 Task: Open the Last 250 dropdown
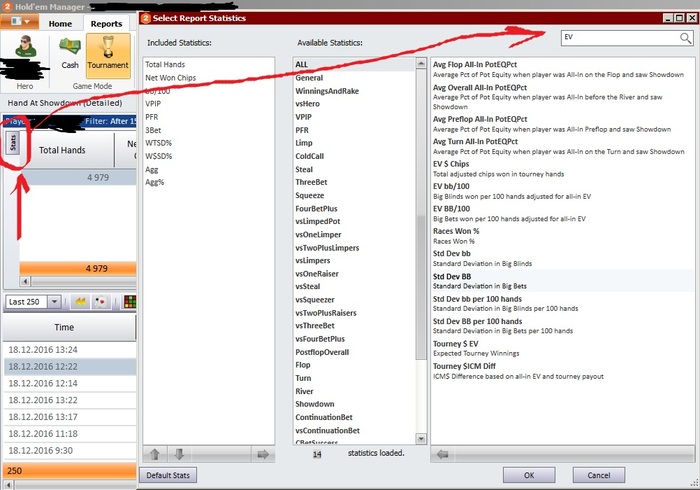tap(54, 302)
